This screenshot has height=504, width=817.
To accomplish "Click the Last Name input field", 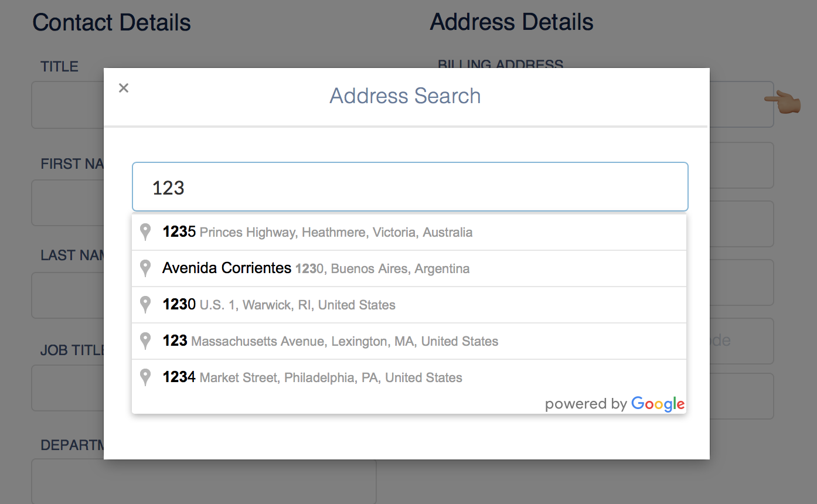I will coord(67,295).
